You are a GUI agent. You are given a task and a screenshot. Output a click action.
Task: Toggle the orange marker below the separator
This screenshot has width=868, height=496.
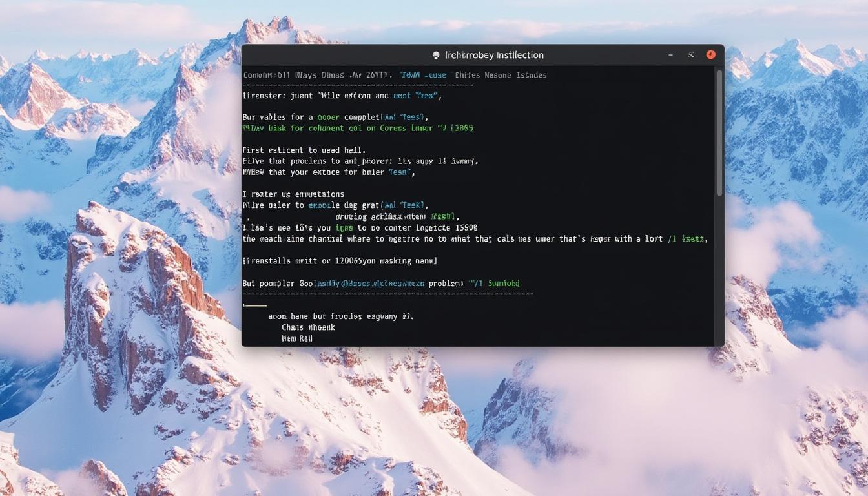[x=254, y=304]
